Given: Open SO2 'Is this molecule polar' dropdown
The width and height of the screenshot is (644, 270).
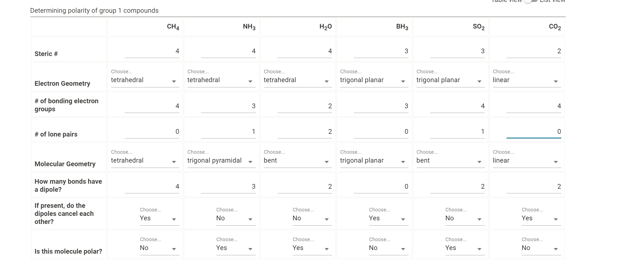Looking at the screenshot, I should click(x=465, y=248).
